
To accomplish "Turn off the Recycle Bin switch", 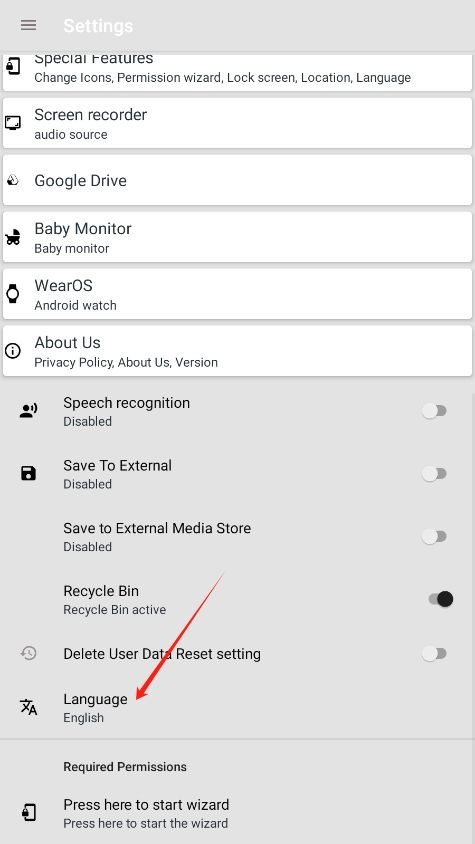I will (x=441, y=599).
